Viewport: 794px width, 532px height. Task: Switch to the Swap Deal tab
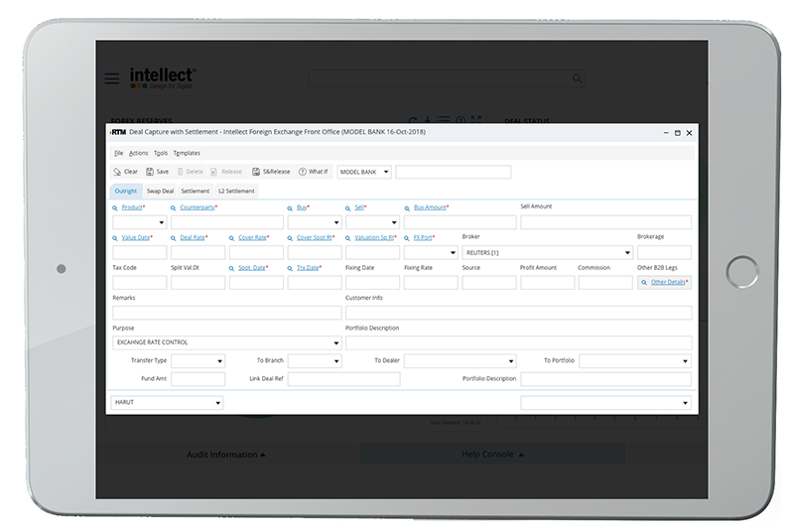coord(160,191)
